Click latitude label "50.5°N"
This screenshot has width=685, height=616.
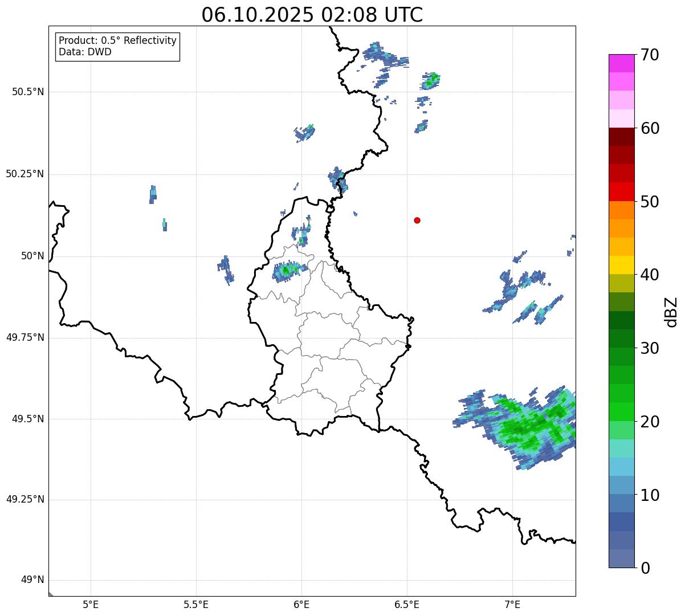(x=28, y=92)
